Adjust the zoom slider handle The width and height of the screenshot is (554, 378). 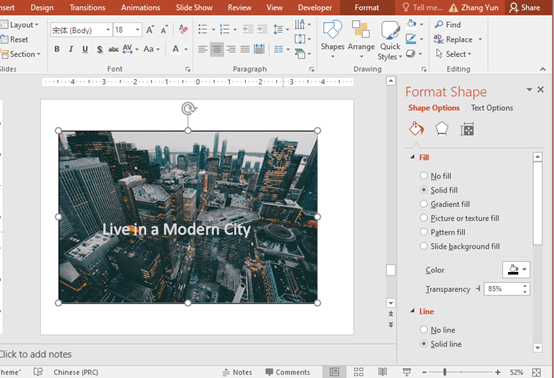[x=445, y=372]
